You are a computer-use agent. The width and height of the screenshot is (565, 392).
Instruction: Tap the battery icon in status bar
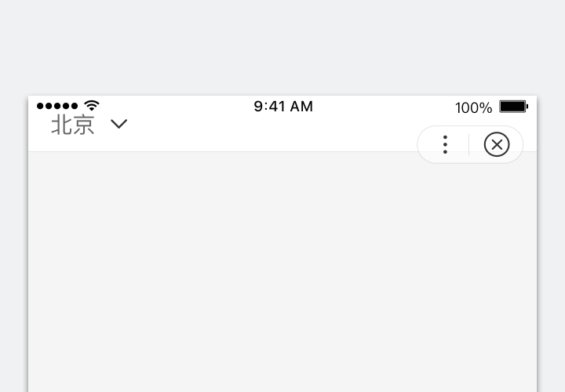(512, 107)
